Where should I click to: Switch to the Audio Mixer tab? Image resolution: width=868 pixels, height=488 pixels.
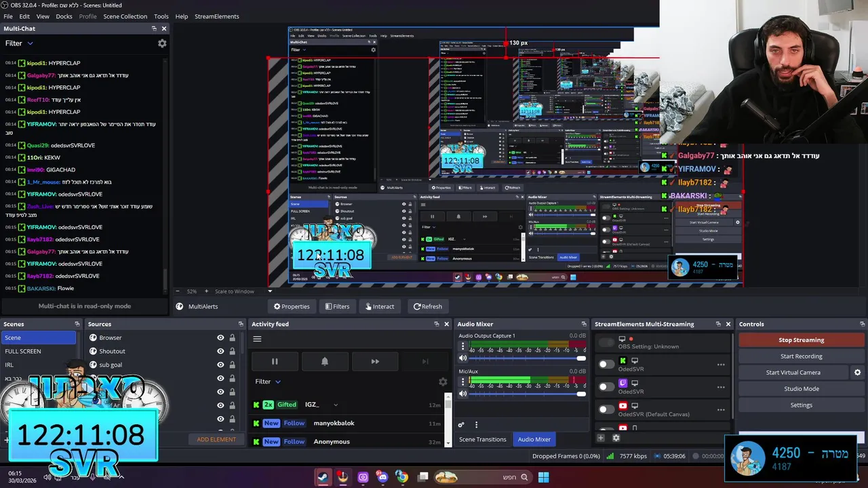tap(534, 439)
